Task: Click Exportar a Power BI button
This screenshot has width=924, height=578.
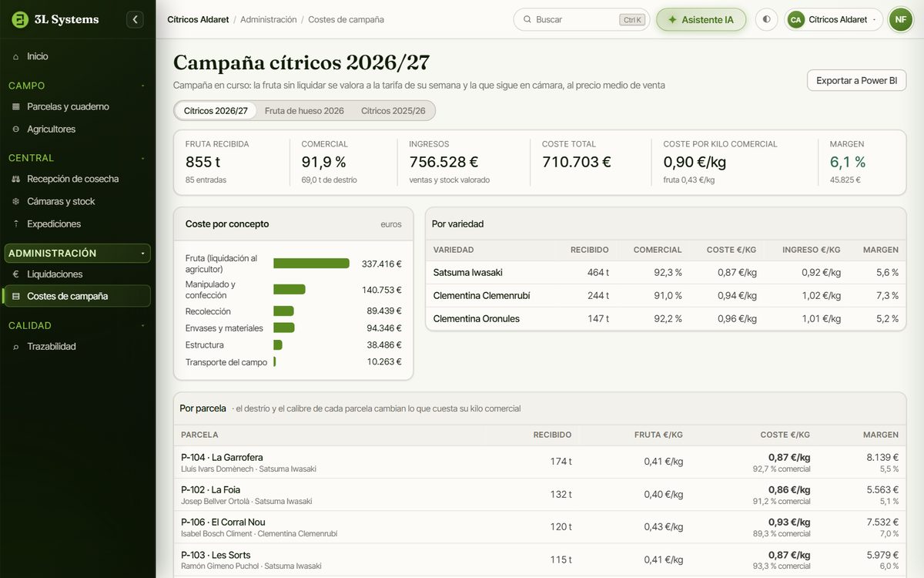Action: pyautogui.click(x=856, y=80)
